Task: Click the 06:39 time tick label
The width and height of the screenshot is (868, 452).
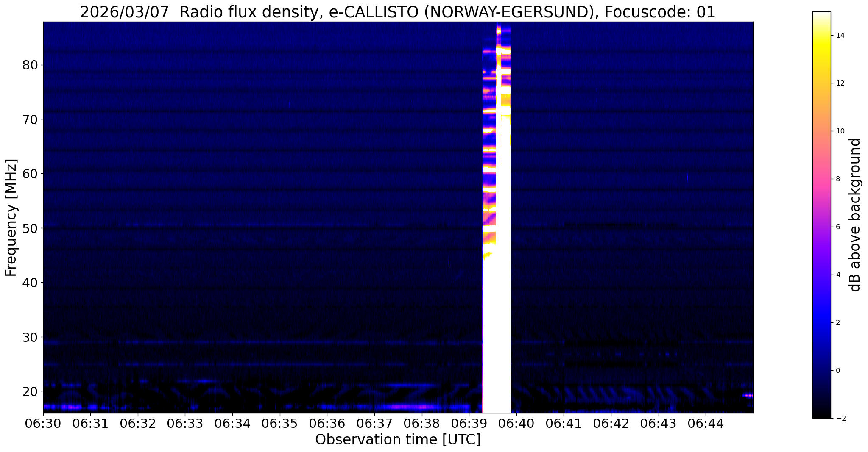Action: 469,423
